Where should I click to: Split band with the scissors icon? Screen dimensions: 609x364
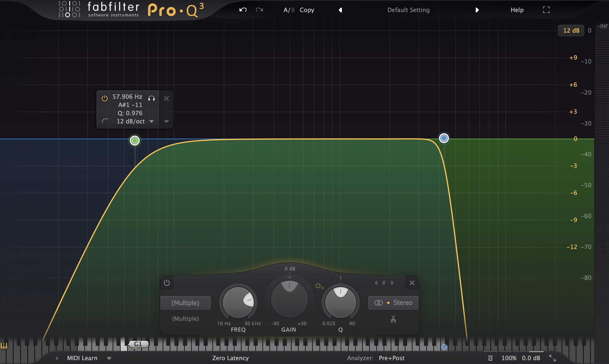[393, 319]
